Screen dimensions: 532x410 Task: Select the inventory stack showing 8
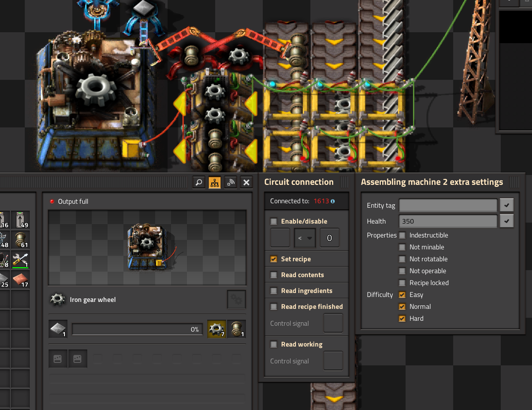pyautogui.click(x=4, y=260)
